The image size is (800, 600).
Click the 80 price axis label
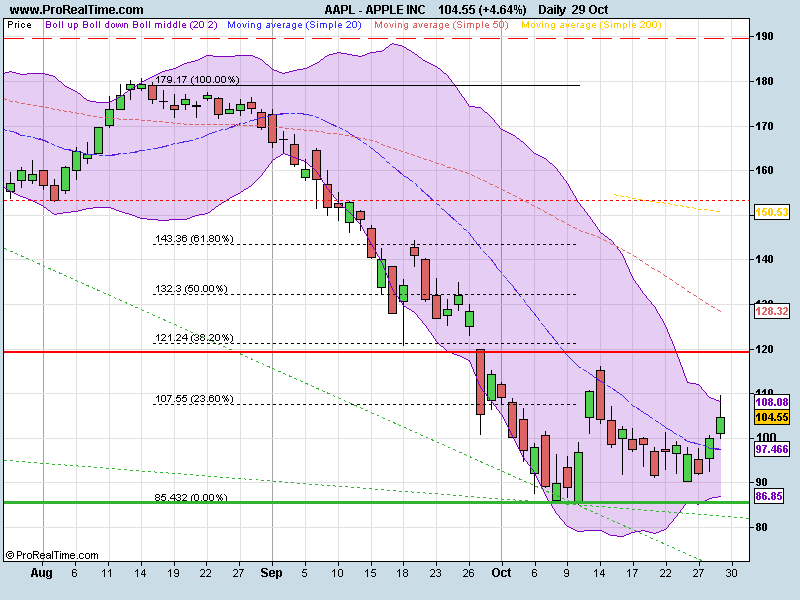click(x=762, y=527)
